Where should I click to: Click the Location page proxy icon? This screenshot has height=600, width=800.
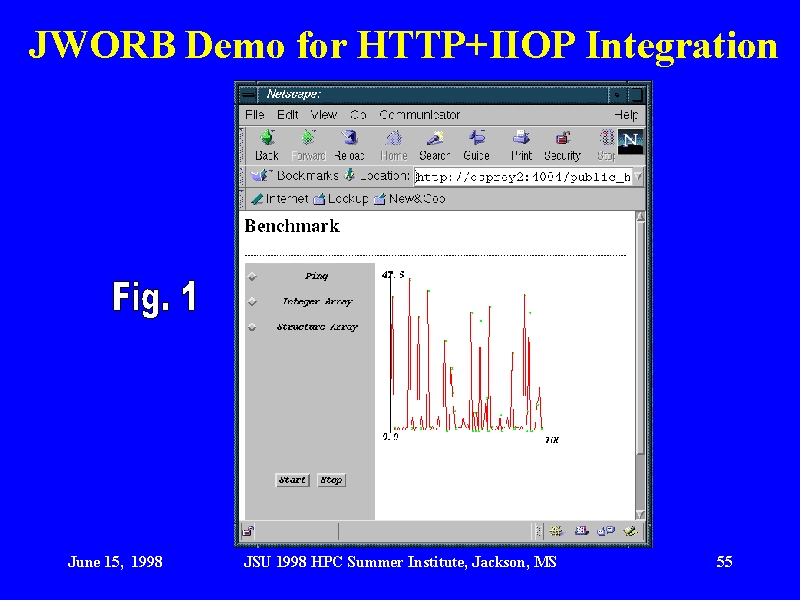coord(349,175)
